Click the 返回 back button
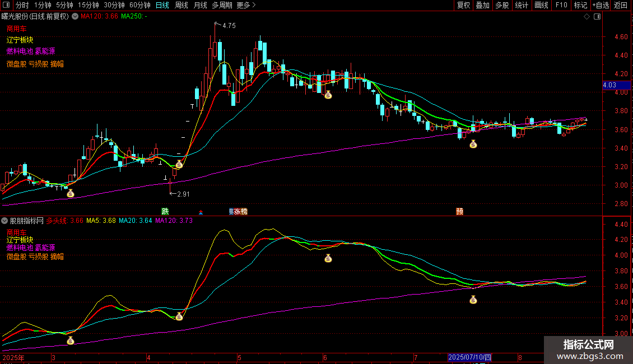The height and width of the screenshot is (364, 633). 621,5
